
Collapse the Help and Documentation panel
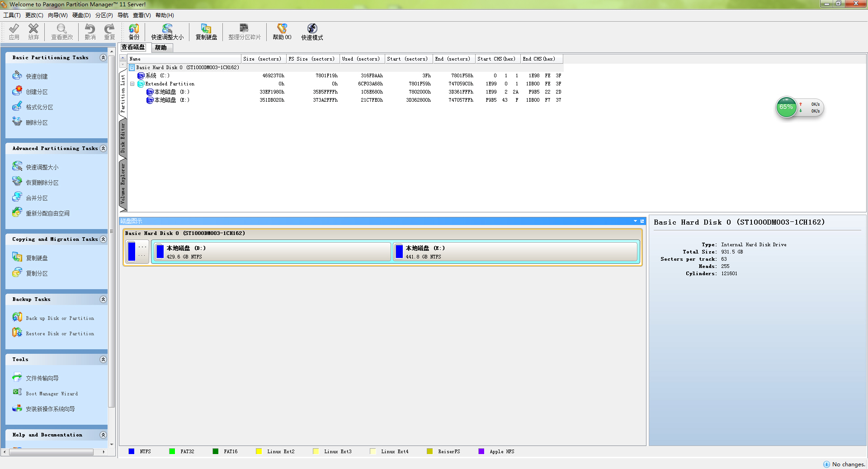tap(103, 435)
